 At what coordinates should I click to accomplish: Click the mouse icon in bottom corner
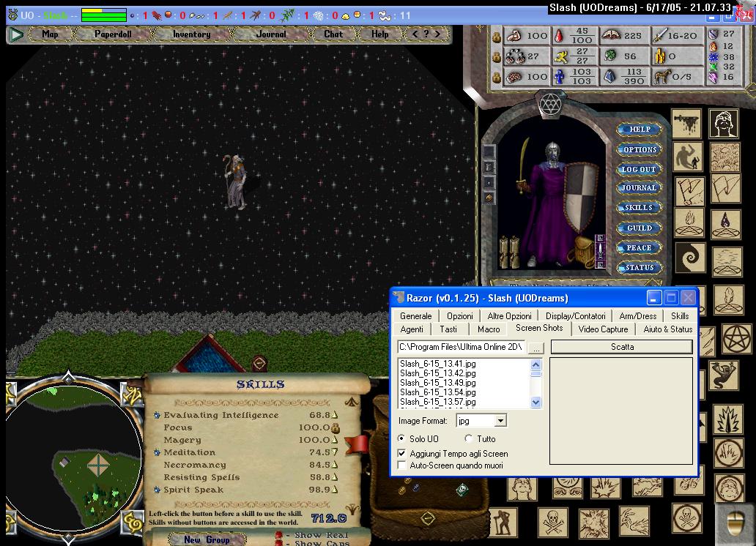coord(735,523)
